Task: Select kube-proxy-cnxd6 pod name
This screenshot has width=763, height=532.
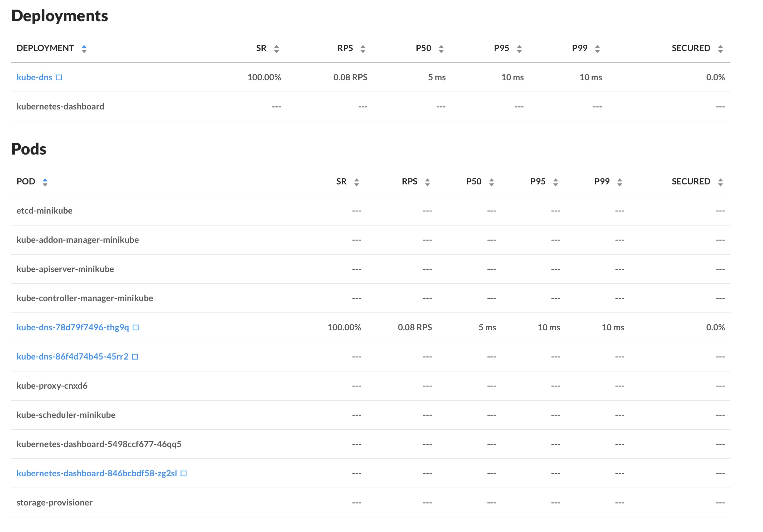Action: coord(52,386)
